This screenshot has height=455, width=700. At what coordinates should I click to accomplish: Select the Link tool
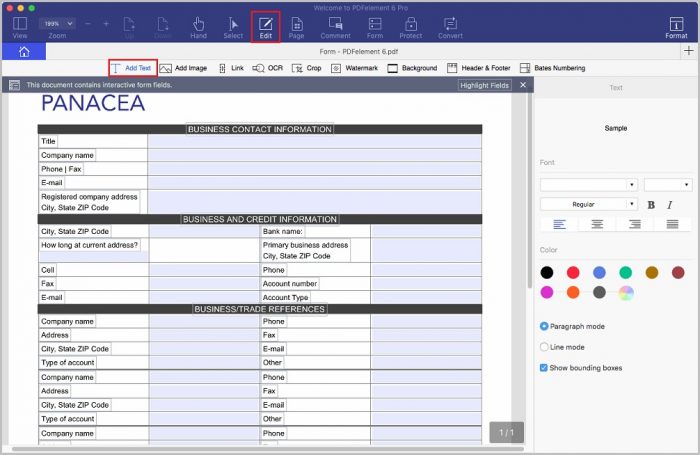point(231,68)
